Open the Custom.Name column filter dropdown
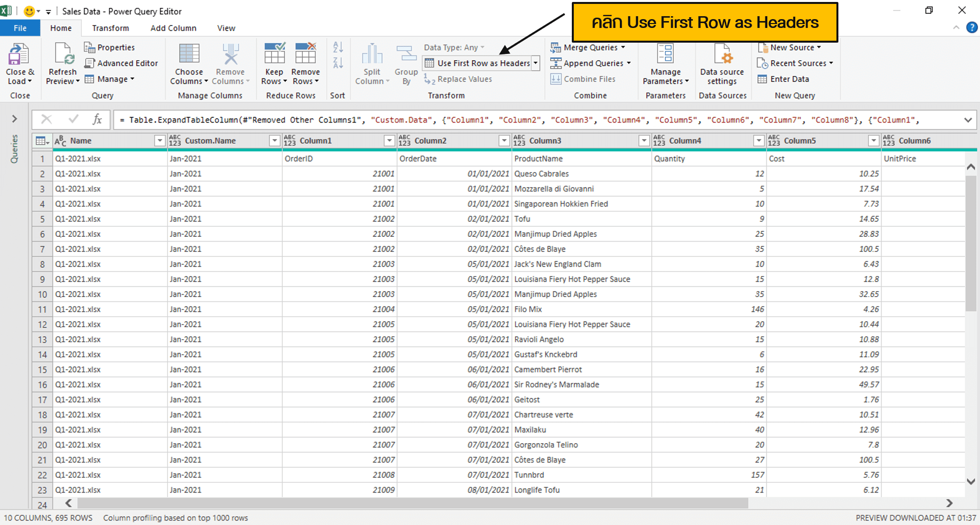980x525 pixels. (274, 140)
